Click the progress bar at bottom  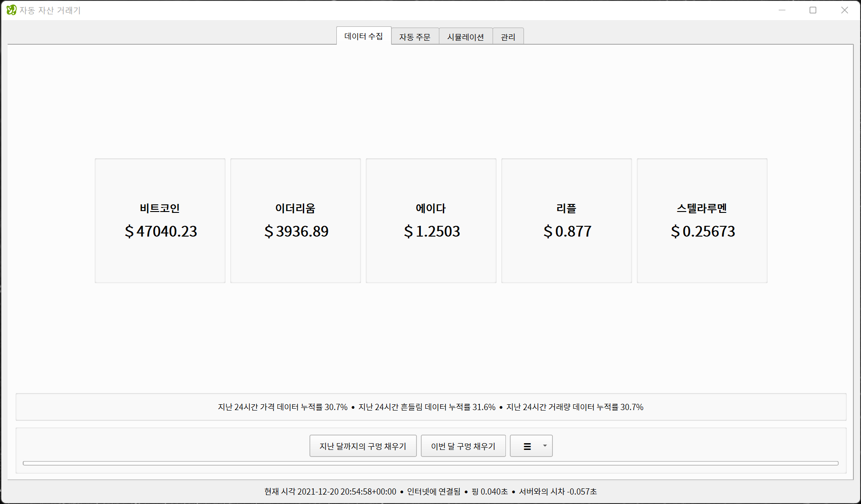(x=430, y=463)
